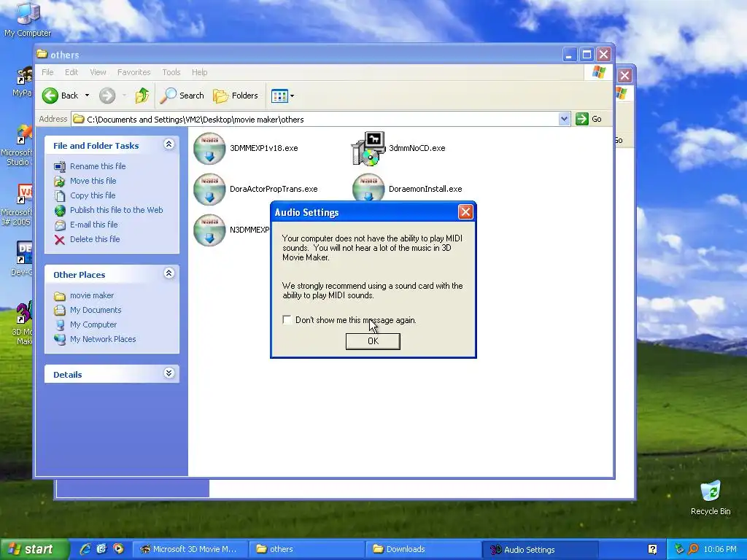Click Publish this file to the Web
Image resolution: width=747 pixels, height=560 pixels.
click(x=116, y=210)
